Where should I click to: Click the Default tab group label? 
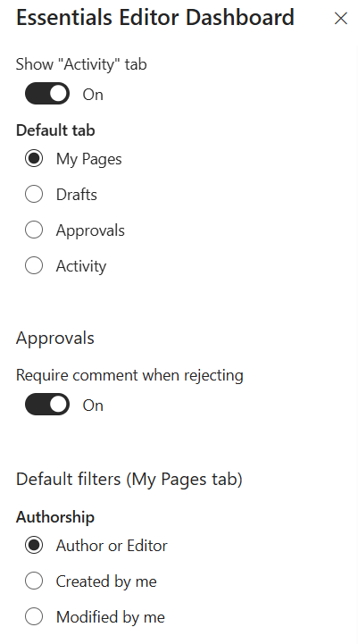(x=55, y=130)
